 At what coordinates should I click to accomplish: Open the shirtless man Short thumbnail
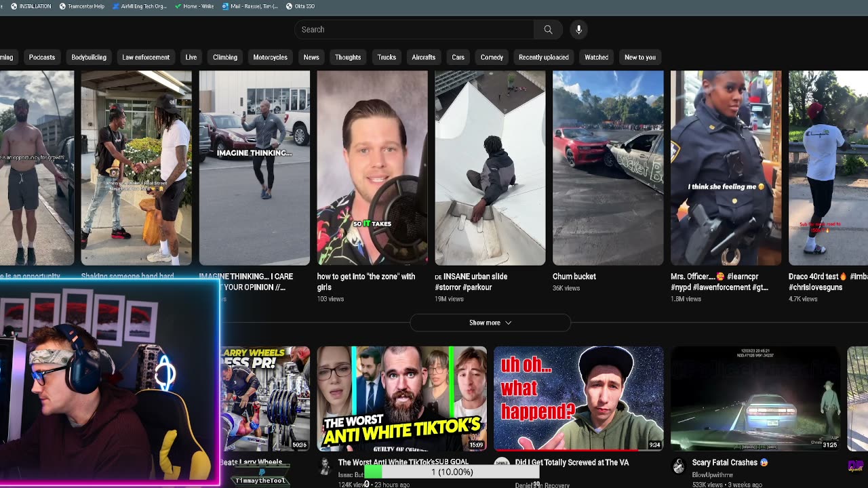tap(37, 168)
